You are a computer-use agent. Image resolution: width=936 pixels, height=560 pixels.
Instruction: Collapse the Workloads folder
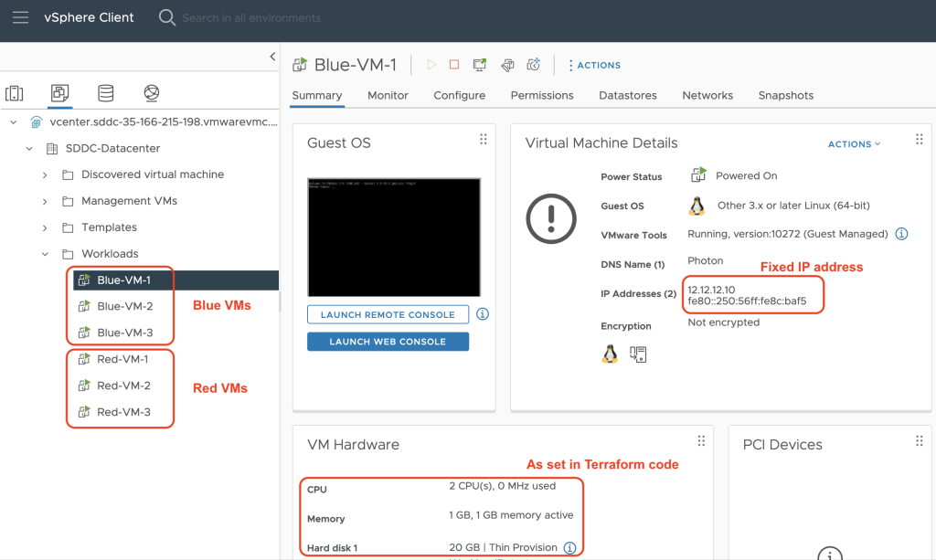tap(45, 254)
